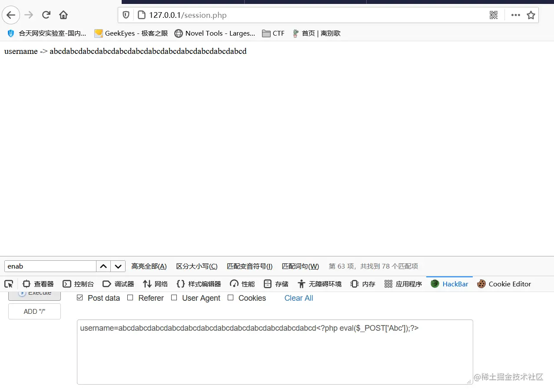Image resolution: width=554 pixels, height=392 pixels.
Task: Go back with the browser back arrow
Action: [x=11, y=15]
